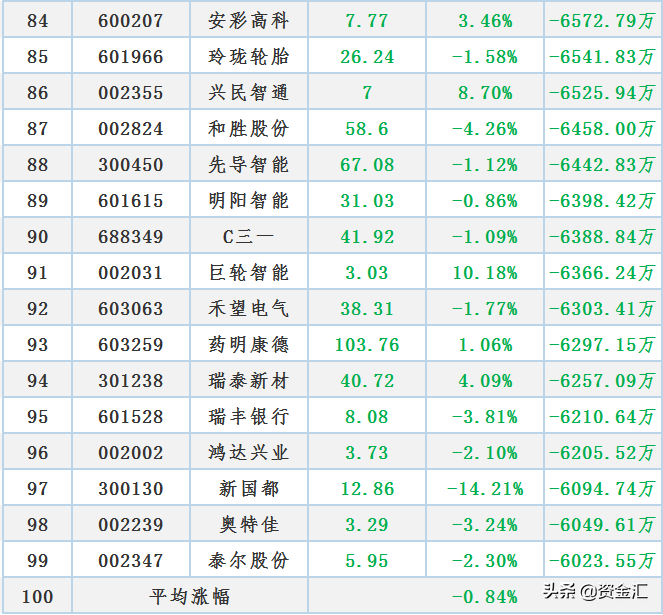
Task: Click row number 97
Action: coord(38,489)
